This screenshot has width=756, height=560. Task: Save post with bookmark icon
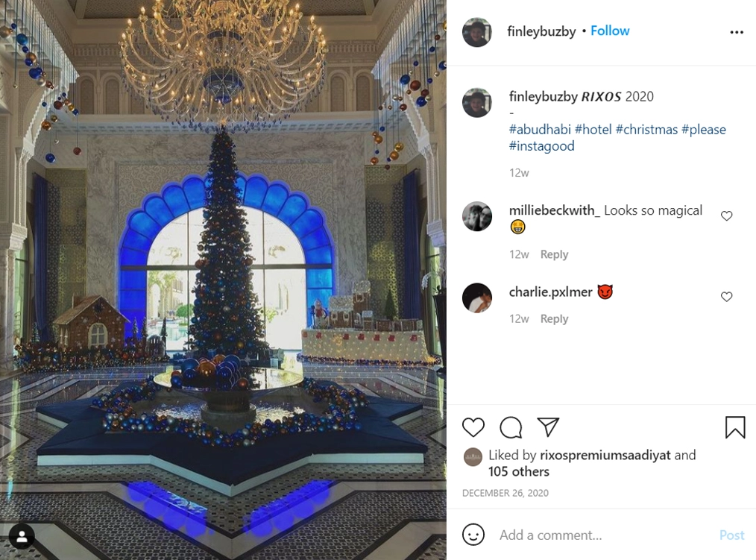coord(735,427)
